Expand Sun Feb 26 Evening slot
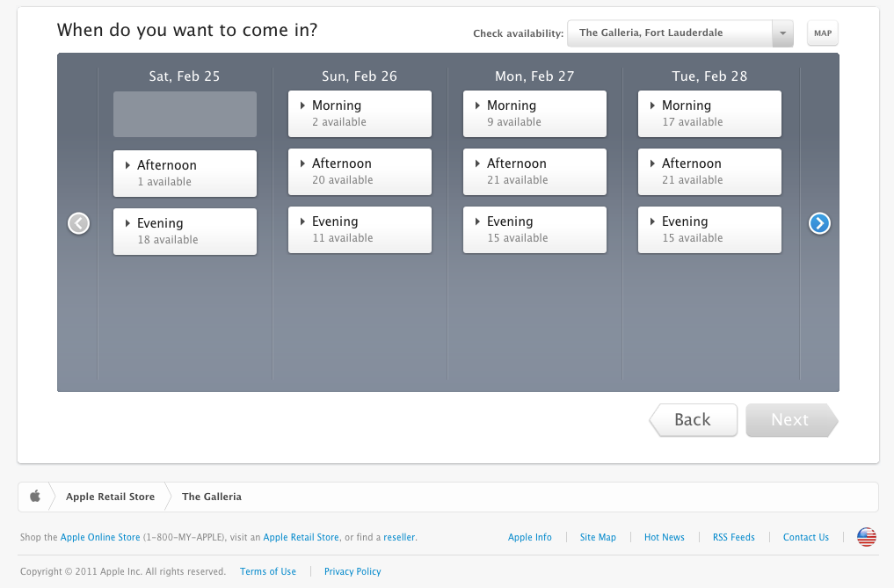This screenshot has width=894, height=588. 360,230
